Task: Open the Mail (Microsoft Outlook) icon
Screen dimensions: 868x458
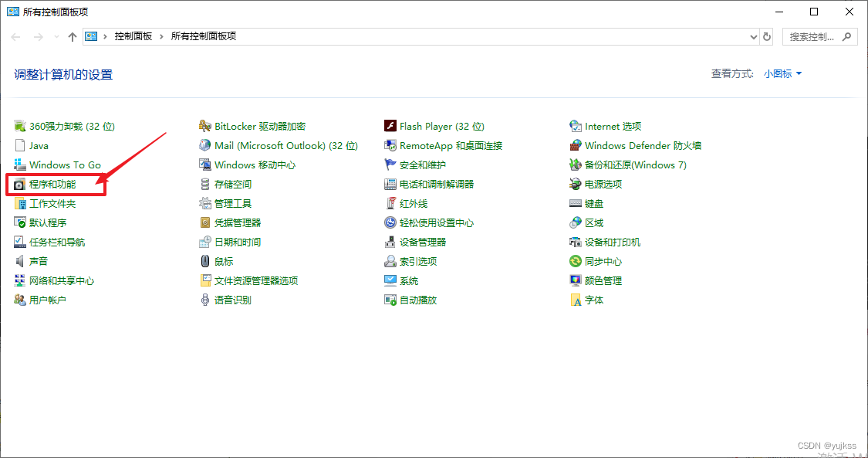Action: tap(205, 146)
